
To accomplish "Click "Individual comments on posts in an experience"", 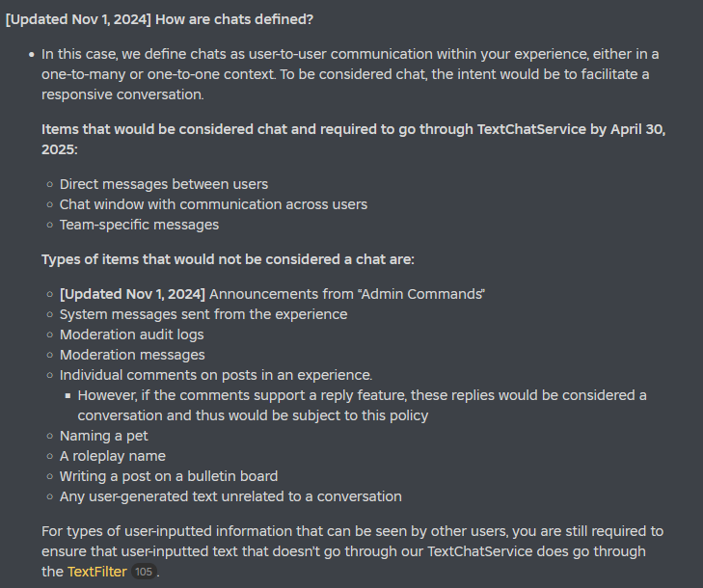I will [x=216, y=375].
